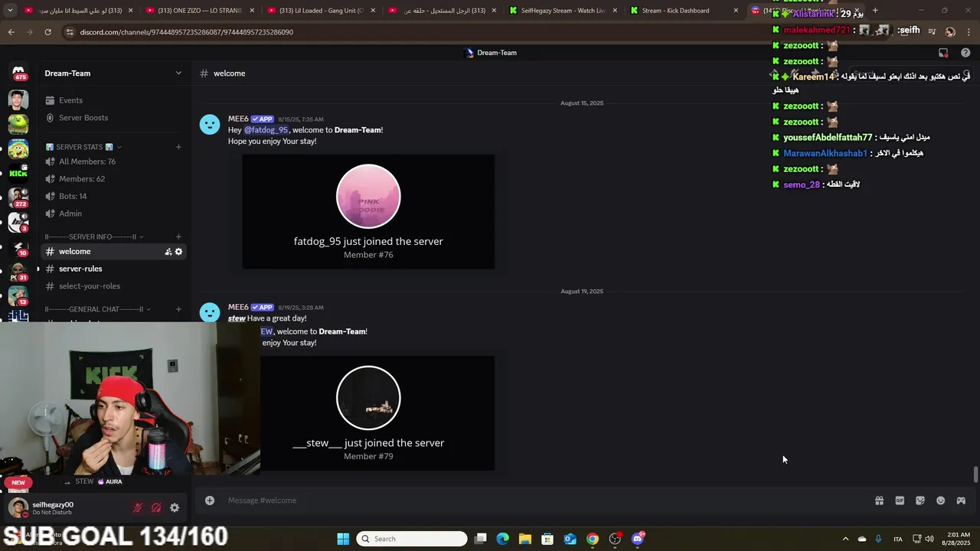
Task: Open Server Boosts page
Action: click(112, 118)
